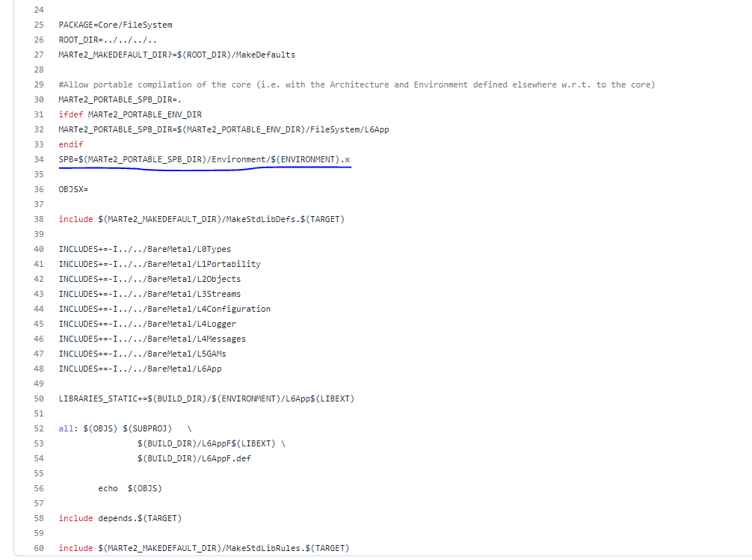Click INCLUDES line for L4Messages
This screenshot has width=752, height=560.
[x=152, y=339]
